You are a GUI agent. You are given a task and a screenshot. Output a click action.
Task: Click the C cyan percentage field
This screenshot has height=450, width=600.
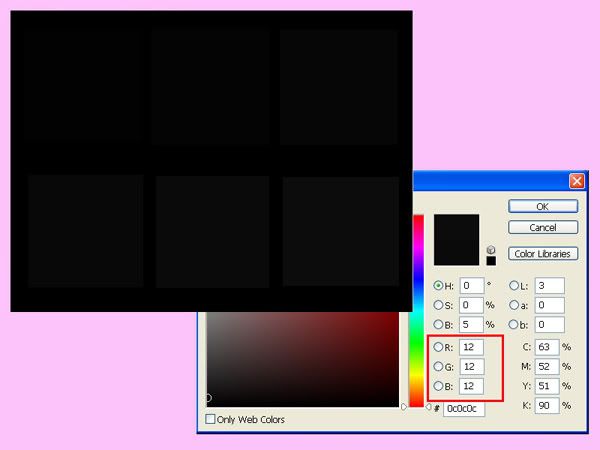(x=546, y=347)
